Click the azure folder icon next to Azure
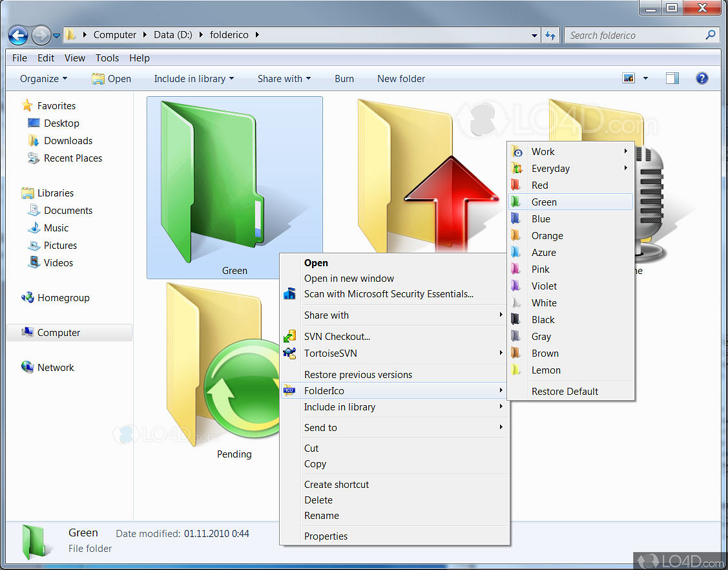The image size is (728, 570). point(515,252)
